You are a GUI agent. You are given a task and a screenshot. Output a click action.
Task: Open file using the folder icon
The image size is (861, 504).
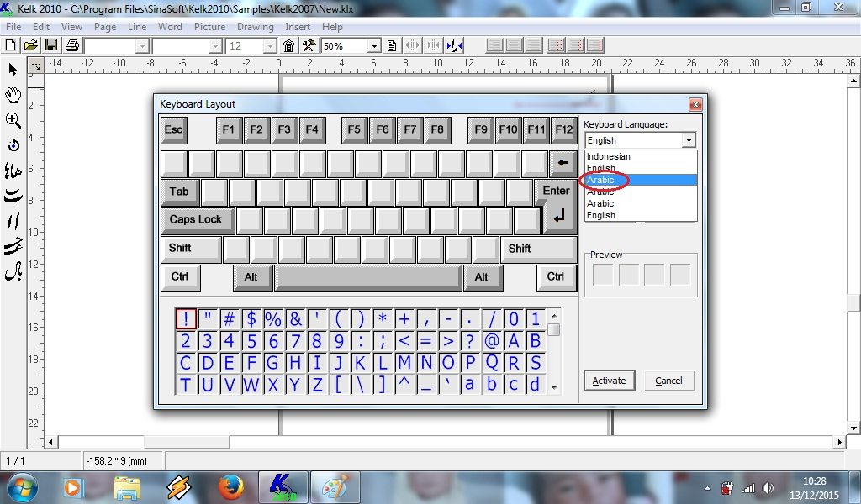tap(31, 45)
